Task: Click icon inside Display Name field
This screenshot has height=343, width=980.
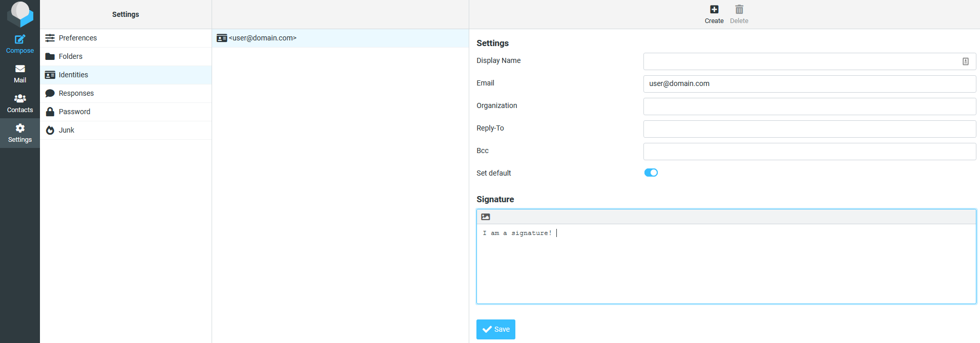Action: pyautogui.click(x=965, y=61)
